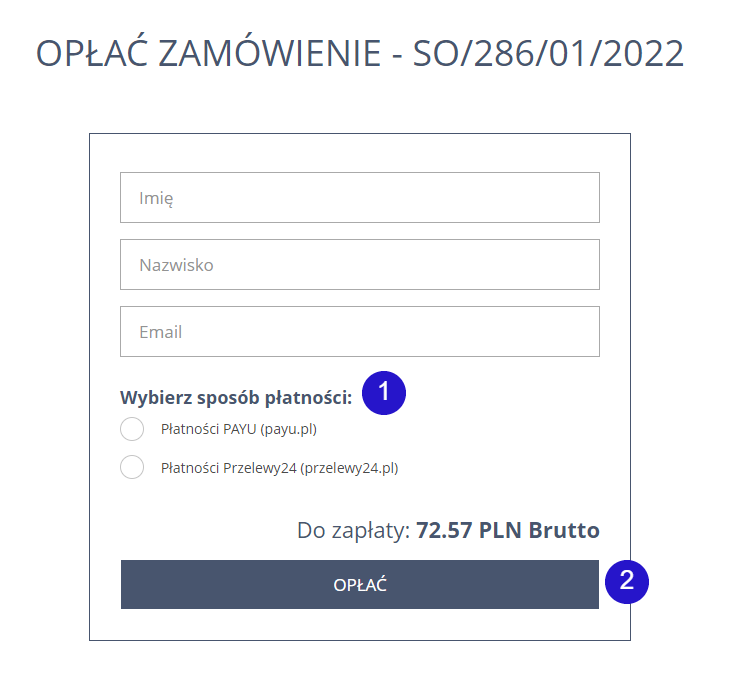The image size is (736, 697).
Task: Focus the Nazwisko text field
Action: [359, 265]
